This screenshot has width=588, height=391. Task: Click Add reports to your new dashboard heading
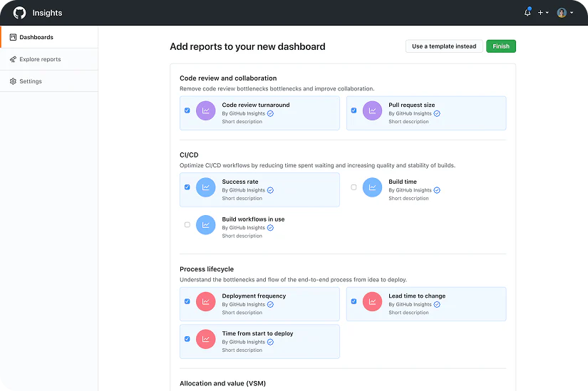coord(247,46)
